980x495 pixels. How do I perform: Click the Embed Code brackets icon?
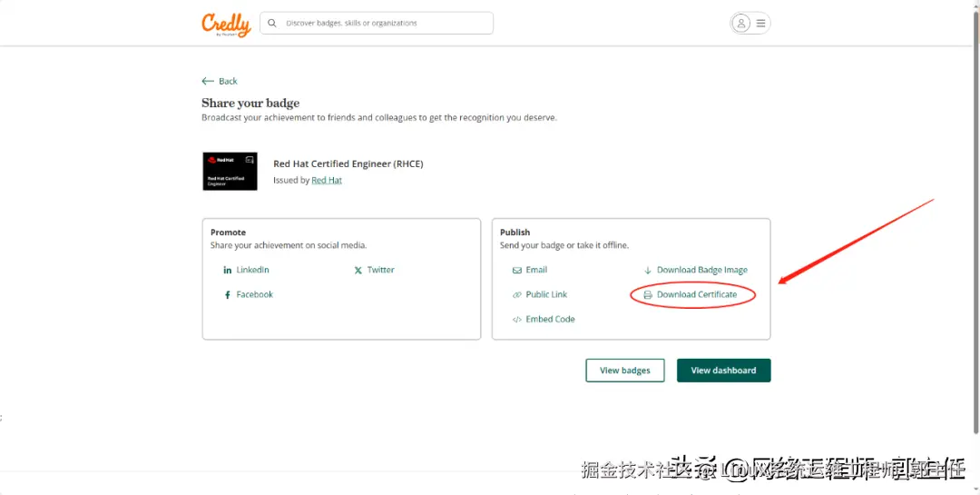pos(517,319)
